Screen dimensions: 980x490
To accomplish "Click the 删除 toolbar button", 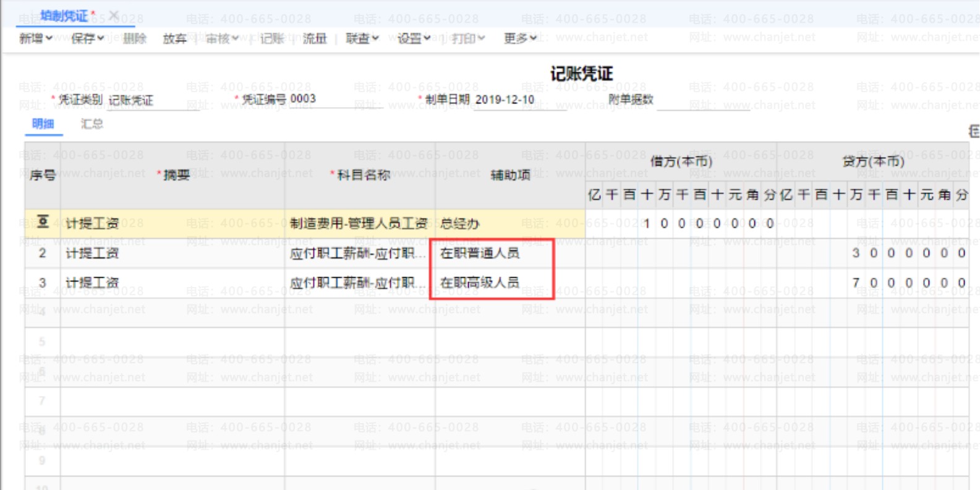I will coord(135,38).
